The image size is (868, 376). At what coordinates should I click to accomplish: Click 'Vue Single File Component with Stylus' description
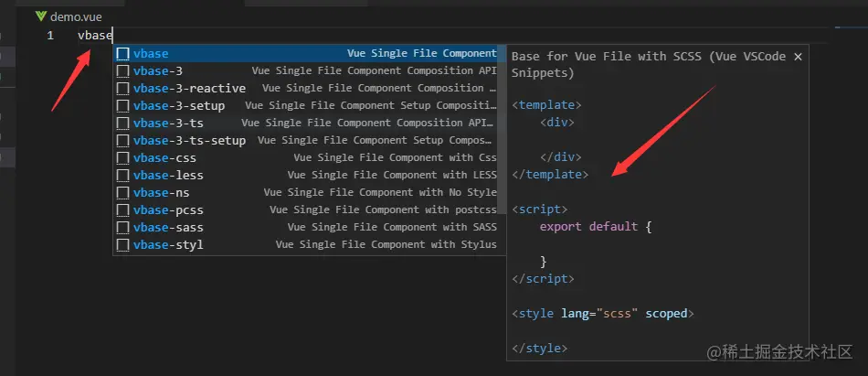[386, 244]
